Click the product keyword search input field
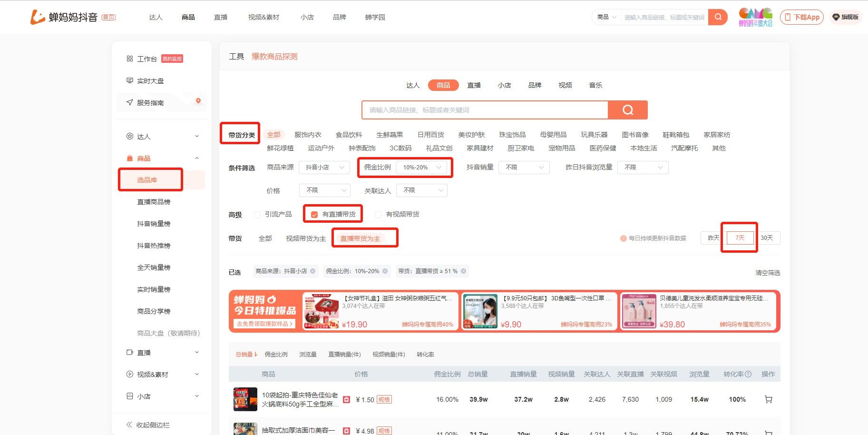Image resolution: width=868 pixels, height=435 pixels. coord(484,109)
